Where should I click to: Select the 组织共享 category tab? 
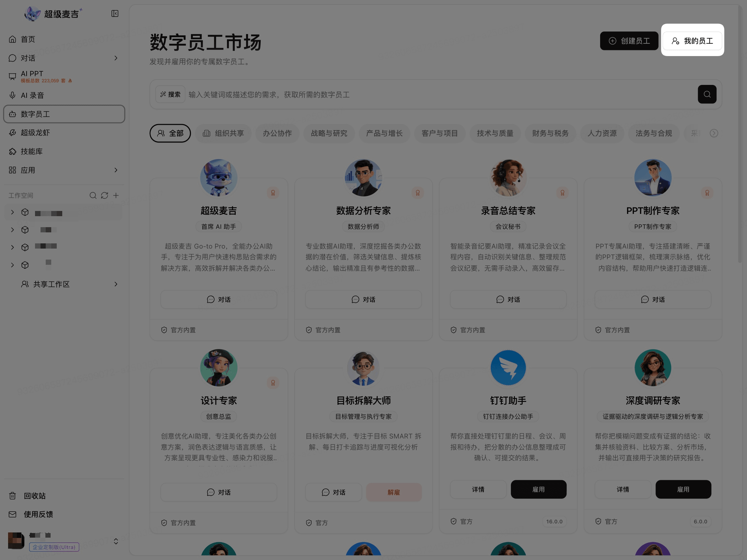(223, 133)
